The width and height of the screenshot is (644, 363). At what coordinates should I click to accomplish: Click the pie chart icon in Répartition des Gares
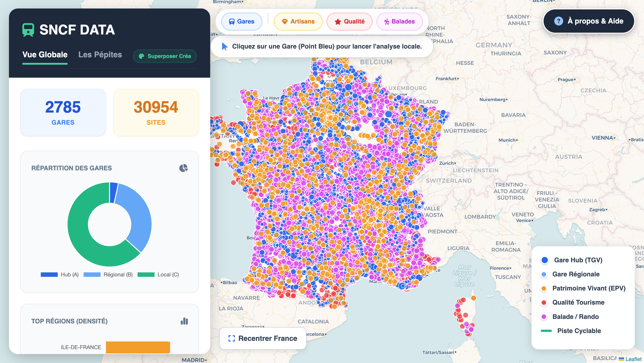point(184,168)
